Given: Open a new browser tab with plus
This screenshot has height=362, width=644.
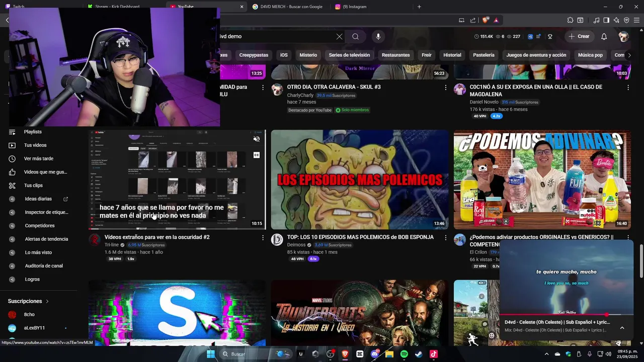Looking at the screenshot, I should (x=419, y=7).
